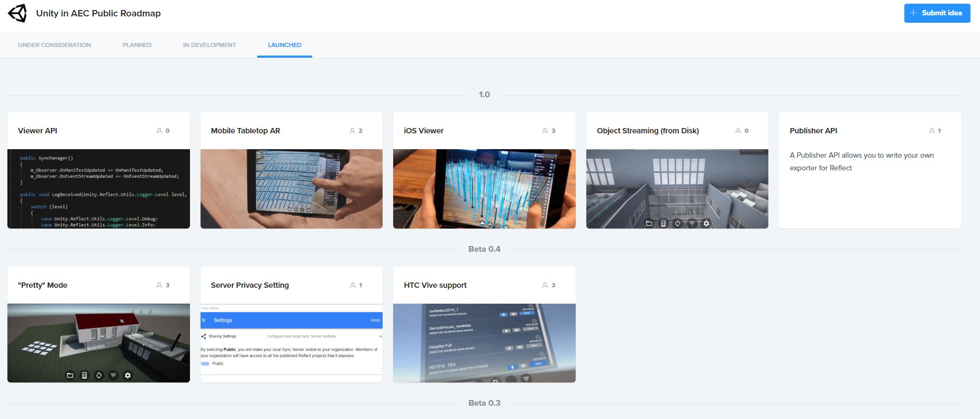Open the "Pretty" Mode card title

pyautogui.click(x=43, y=285)
